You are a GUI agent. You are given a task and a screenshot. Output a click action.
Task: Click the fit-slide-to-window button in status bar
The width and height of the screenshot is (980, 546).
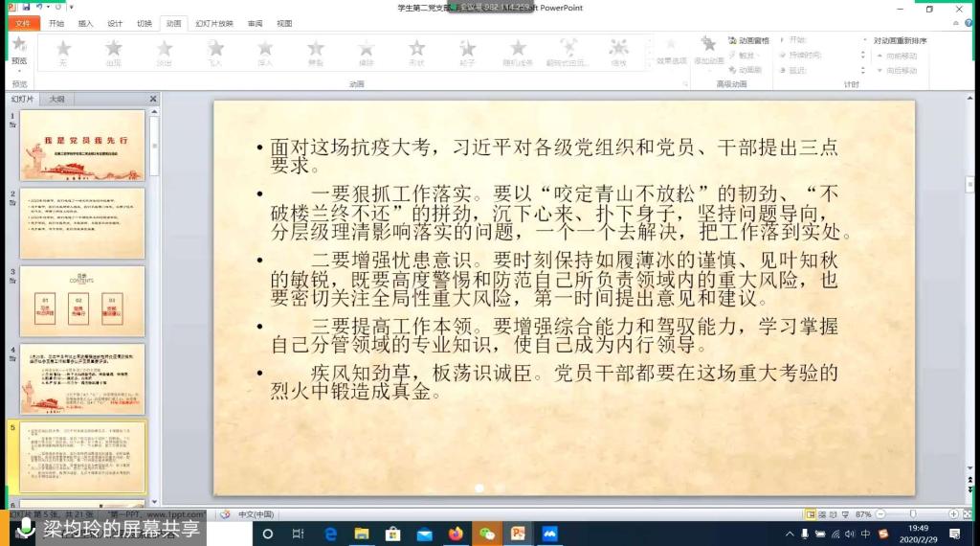tap(967, 514)
